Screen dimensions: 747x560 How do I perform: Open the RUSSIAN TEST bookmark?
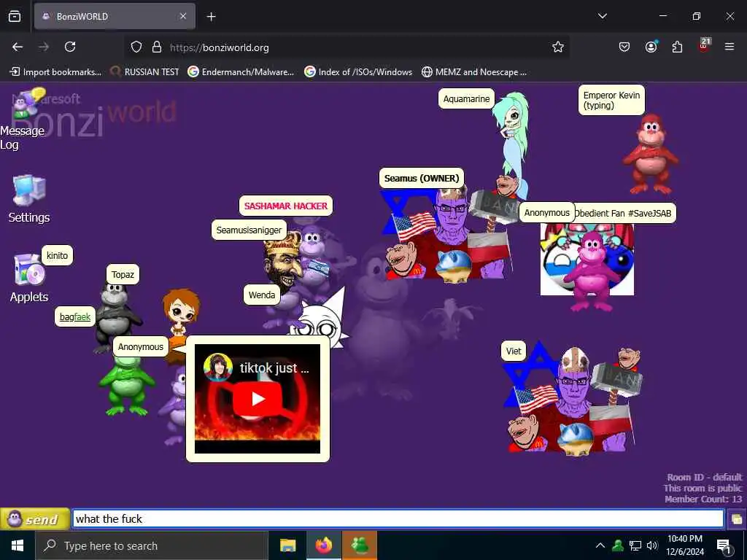pyautogui.click(x=144, y=72)
